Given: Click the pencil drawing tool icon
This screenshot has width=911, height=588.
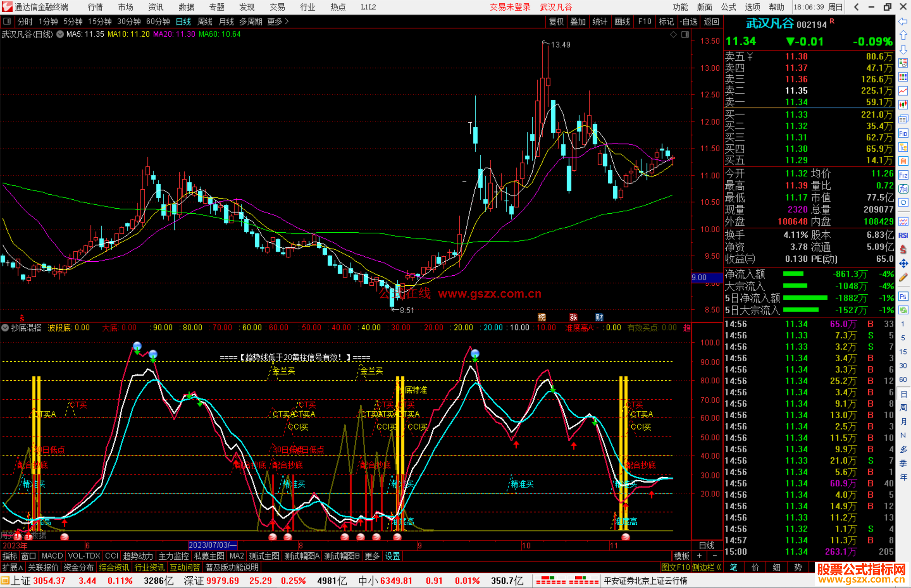Looking at the screenshot, I should (903, 277).
